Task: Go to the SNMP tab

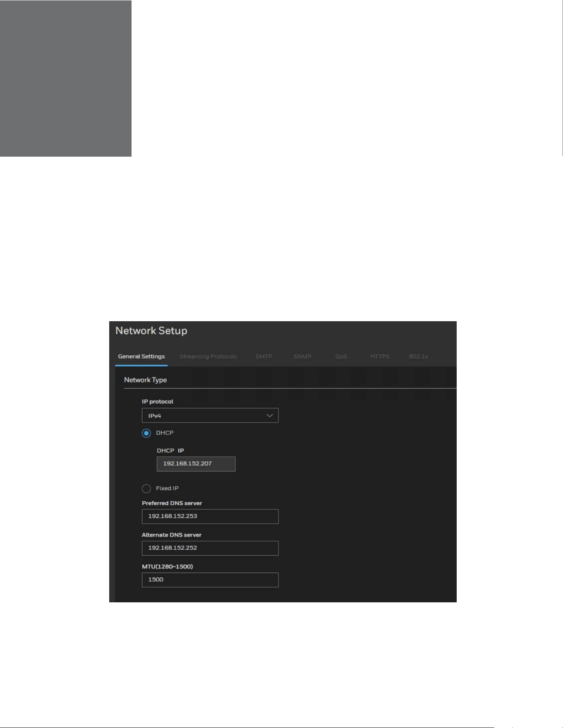Action: point(302,356)
